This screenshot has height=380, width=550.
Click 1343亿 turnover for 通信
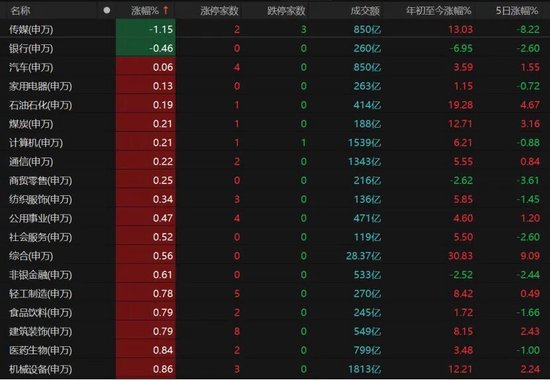tap(364, 162)
